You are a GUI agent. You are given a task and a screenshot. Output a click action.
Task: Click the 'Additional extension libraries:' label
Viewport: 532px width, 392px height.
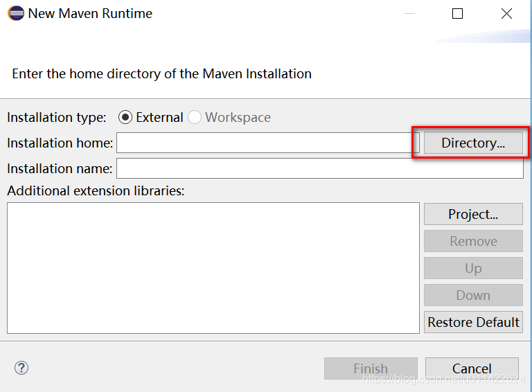coord(96,191)
